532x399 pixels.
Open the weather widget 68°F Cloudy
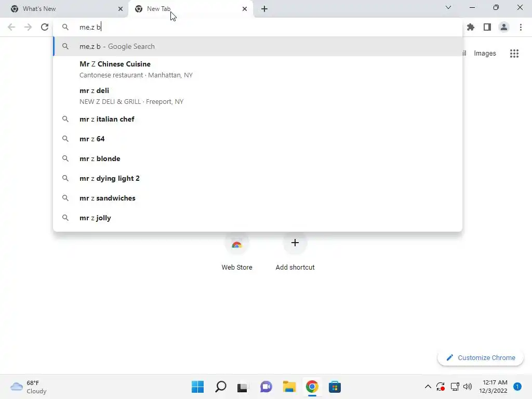pos(29,387)
